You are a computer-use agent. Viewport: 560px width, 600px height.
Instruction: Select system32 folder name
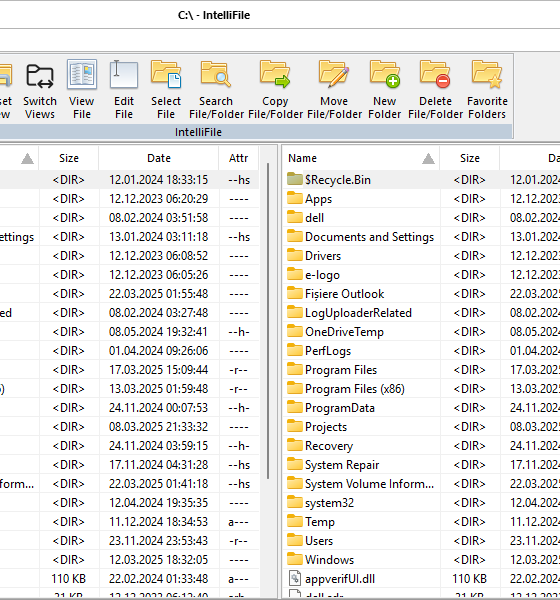click(x=329, y=503)
